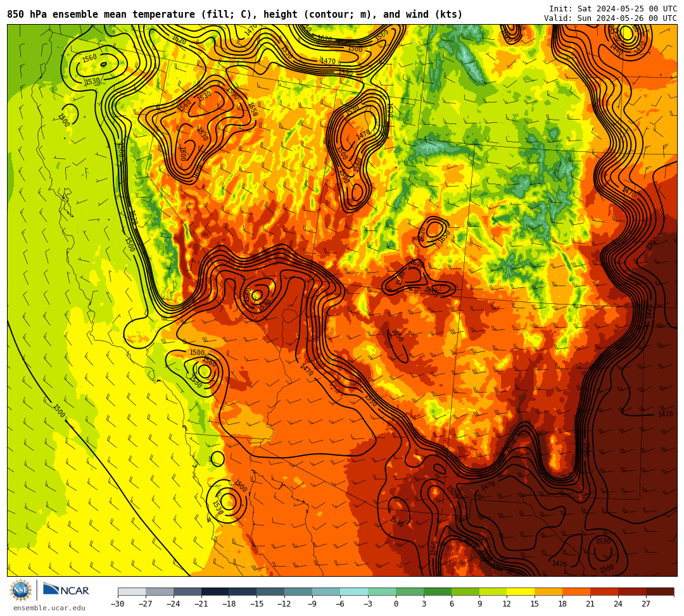Image resolution: width=684 pixels, height=616 pixels.
Task: Click the −24 colorbar label
Action: (174, 604)
